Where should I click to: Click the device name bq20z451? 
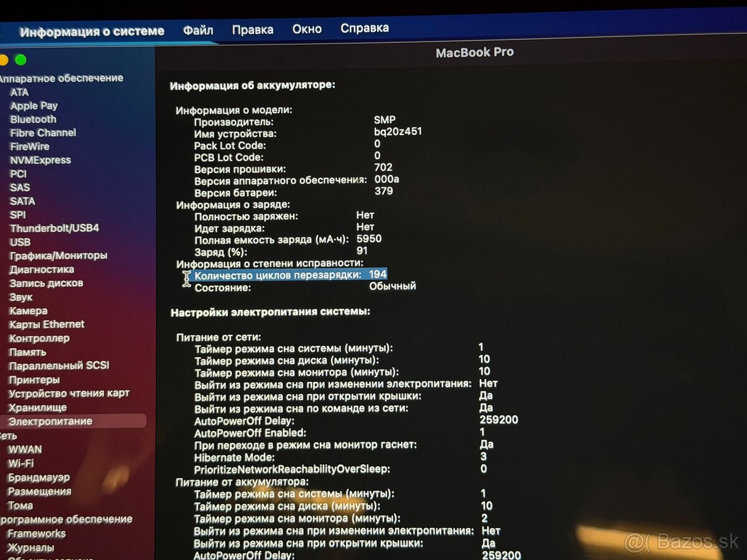pyautogui.click(x=398, y=132)
